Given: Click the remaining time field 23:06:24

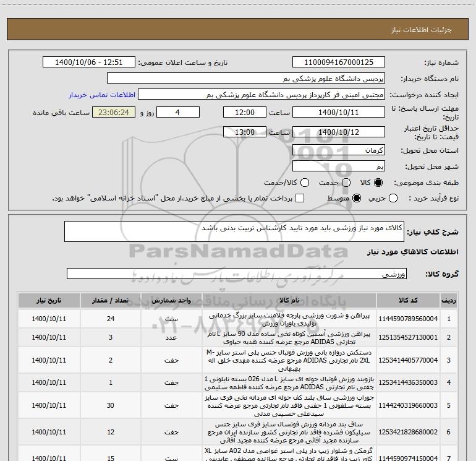Looking at the screenshot, I should (114, 112).
